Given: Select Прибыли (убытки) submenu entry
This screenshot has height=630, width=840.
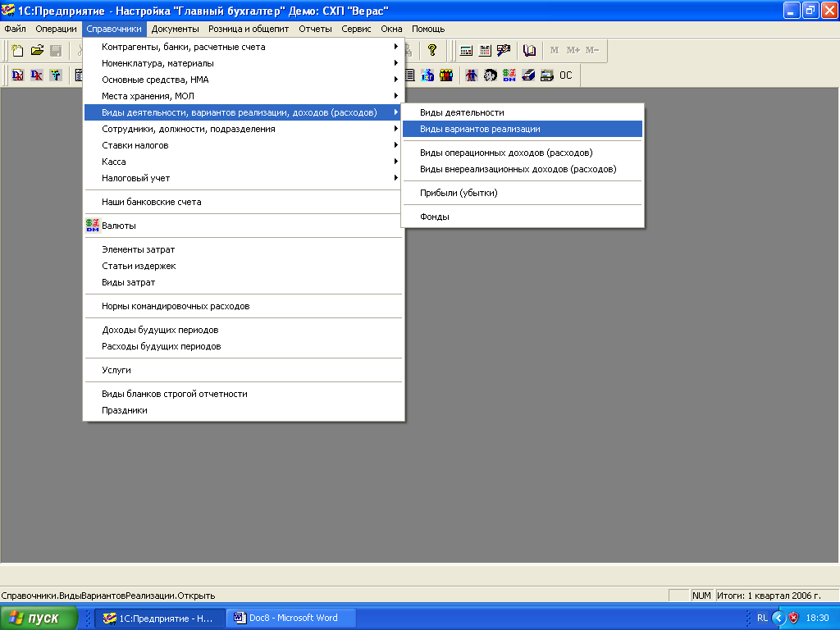Looking at the screenshot, I should (x=523, y=193).
